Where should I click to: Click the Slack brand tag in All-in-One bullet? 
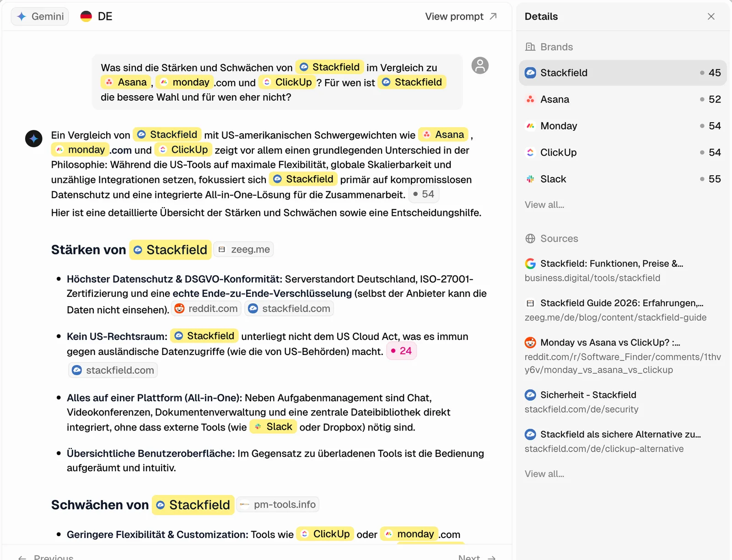coord(273,427)
